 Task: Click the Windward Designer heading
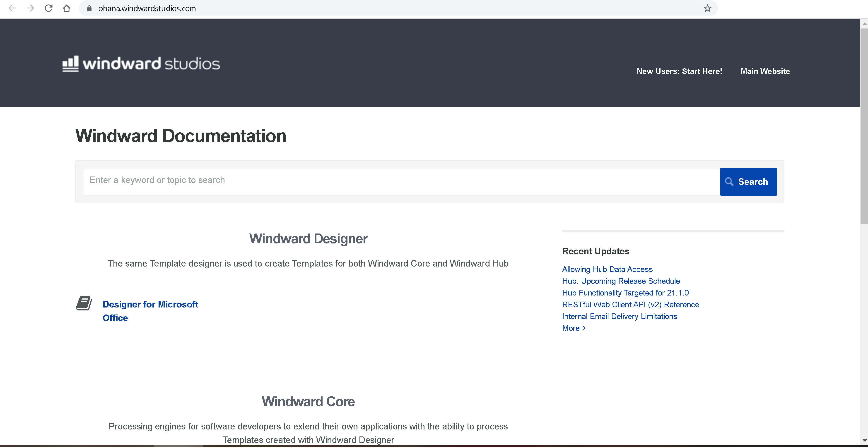308,239
